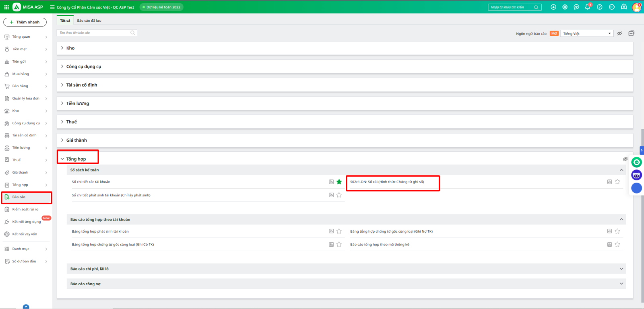
Task: Open the Tiếng Việt language dropdown
Action: [x=587, y=34]
